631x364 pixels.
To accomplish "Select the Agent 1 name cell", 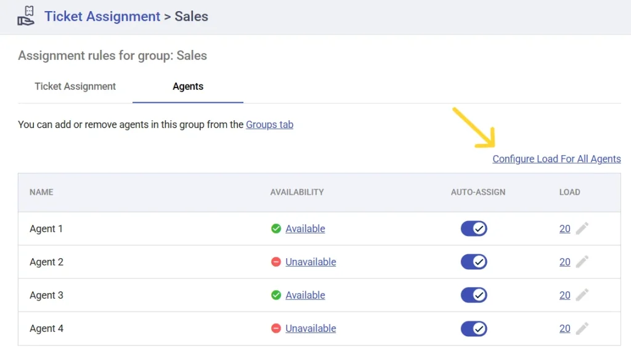I will coord(46,229).
